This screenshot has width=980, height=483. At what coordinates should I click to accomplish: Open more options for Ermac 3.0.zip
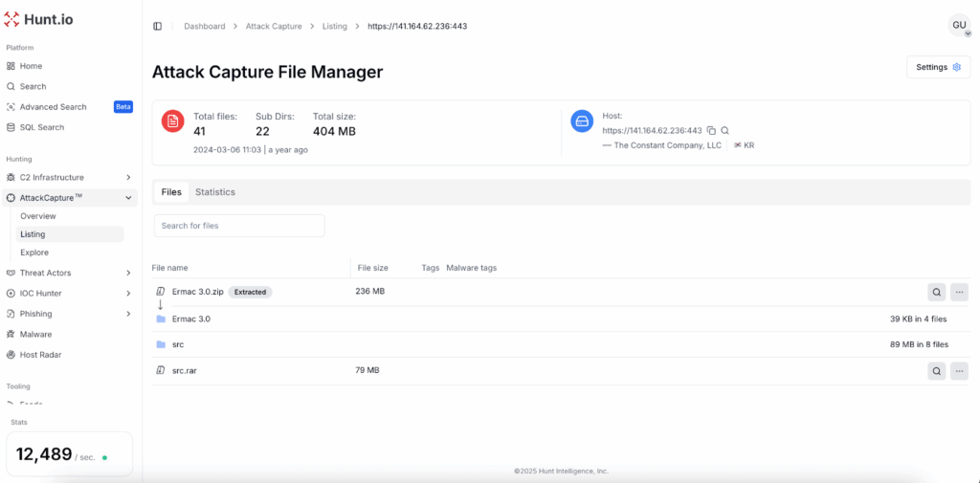[959, 292]
